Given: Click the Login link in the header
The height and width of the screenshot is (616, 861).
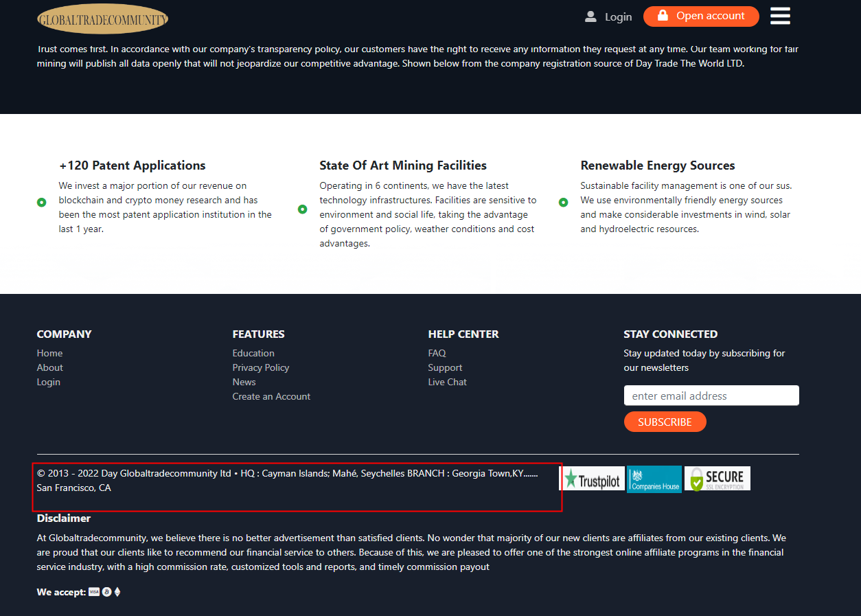Looking at the screenshot, I should [x=618, y=17].
